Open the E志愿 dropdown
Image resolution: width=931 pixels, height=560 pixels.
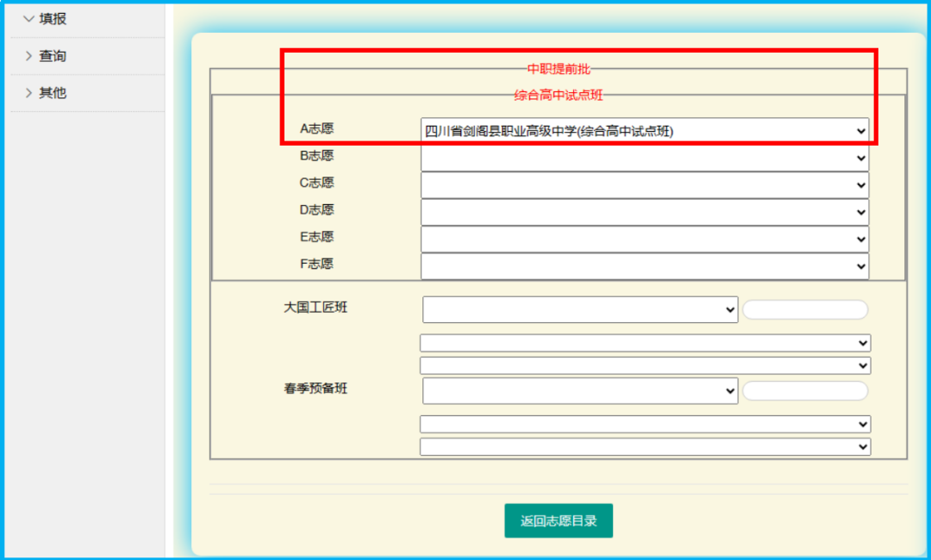[x=644, y=239]
